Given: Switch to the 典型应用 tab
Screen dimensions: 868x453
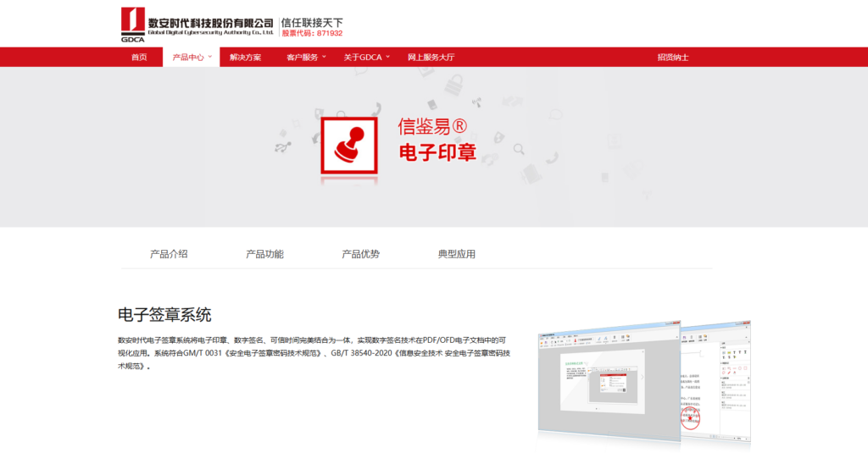Looking at the screenshot, I should tap(457, 254).
